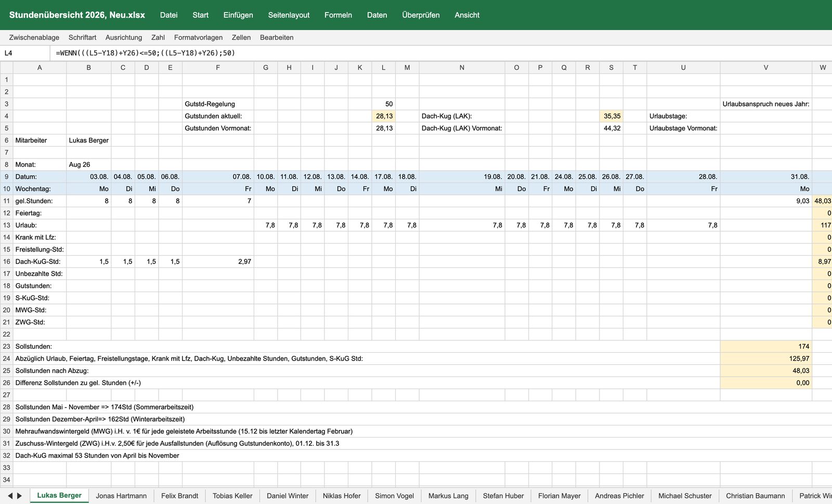
Task: Switch to the Seitenlayout tab
Action: 289,15
